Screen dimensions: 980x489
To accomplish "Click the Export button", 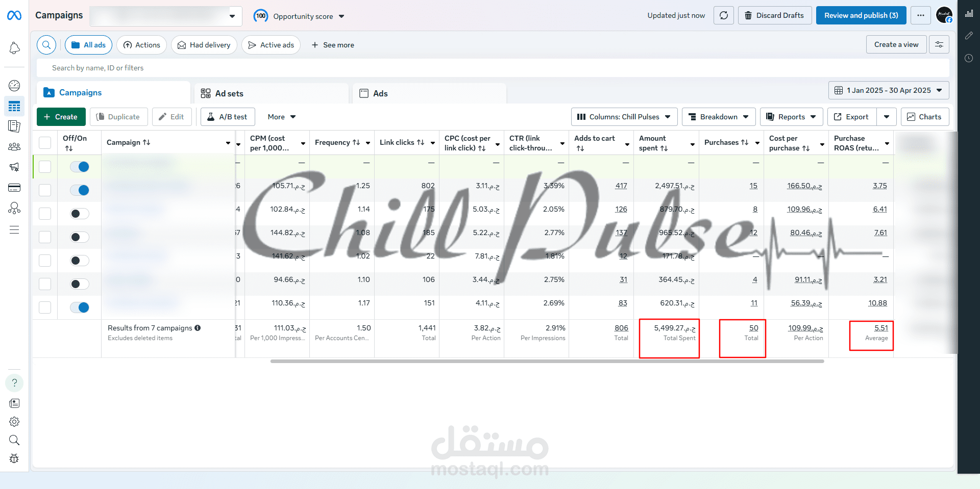I will tap(852, 117).
